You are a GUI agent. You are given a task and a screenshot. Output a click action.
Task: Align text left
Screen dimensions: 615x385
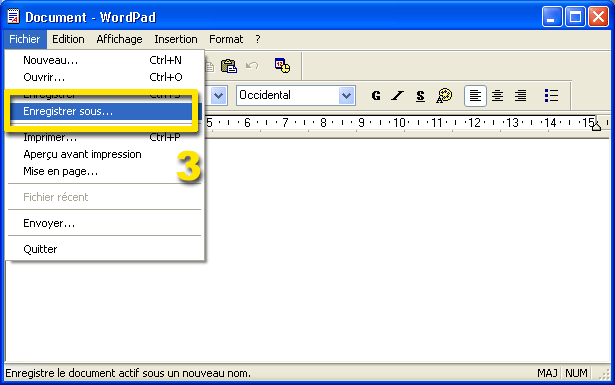click(475, 95)
